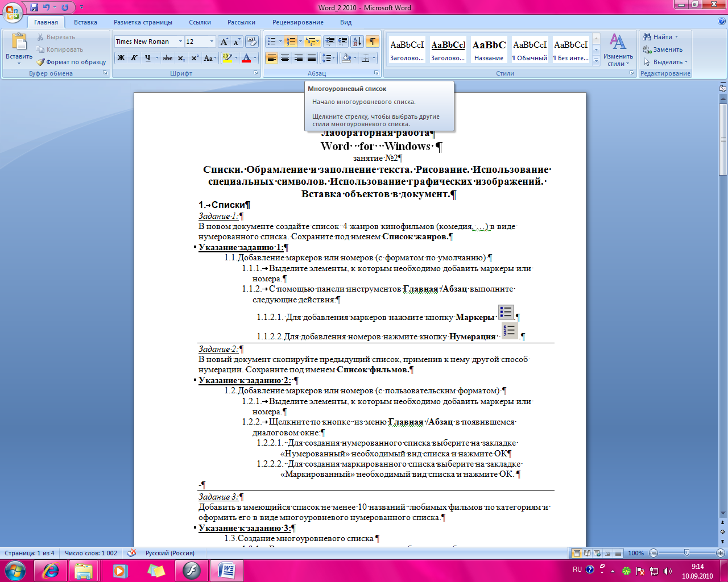This screenshot has height=582, width=728.
Task: Expand the styles gallery (More)
Action: tap(596, 60)
